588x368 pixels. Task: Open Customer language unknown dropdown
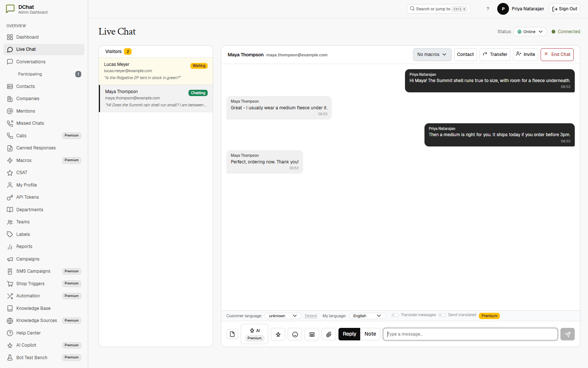coord(283,316)
